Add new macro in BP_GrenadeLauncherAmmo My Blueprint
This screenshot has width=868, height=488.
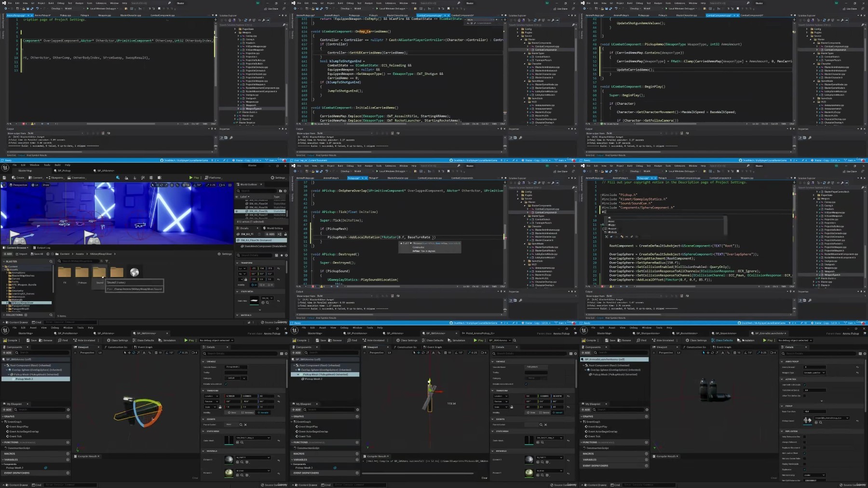647,454
